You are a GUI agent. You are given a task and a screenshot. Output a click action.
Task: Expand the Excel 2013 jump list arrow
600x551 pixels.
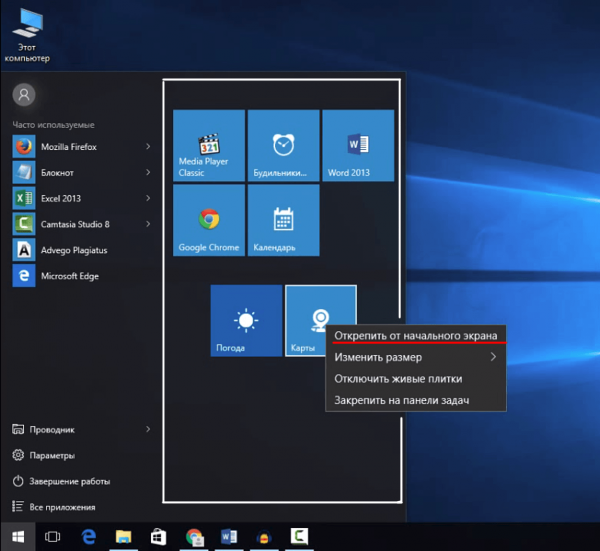[148, 198]
